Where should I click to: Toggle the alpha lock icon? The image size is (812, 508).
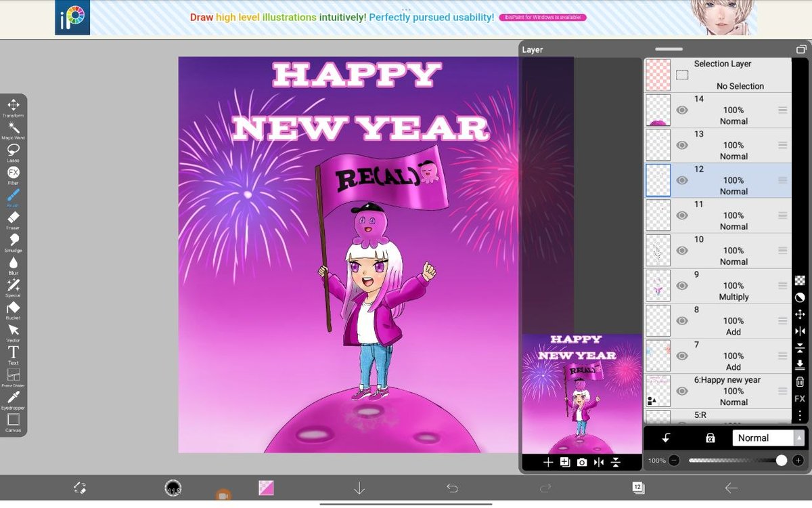[710, 438]
